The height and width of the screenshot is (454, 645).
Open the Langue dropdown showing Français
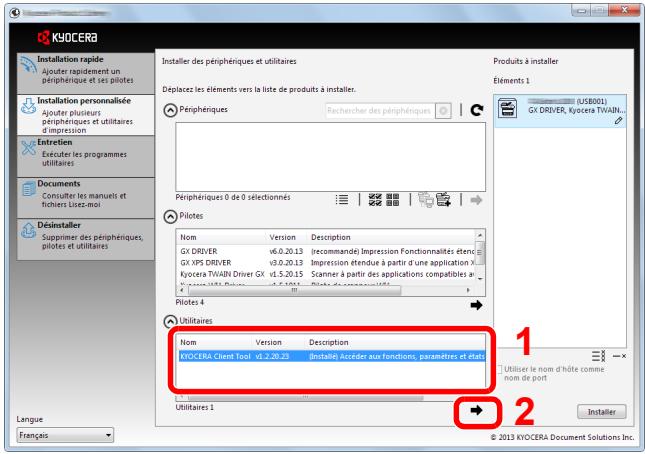tap(65, 435)
